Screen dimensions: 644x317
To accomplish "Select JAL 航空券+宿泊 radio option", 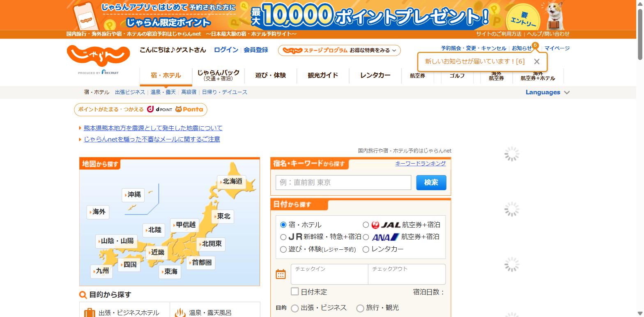I will click(x=366, y=225).
